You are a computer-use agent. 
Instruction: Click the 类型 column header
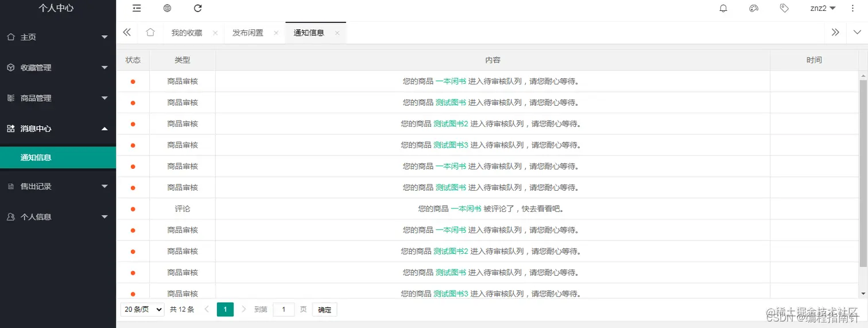pyautogui.click(x=183, y=60)
